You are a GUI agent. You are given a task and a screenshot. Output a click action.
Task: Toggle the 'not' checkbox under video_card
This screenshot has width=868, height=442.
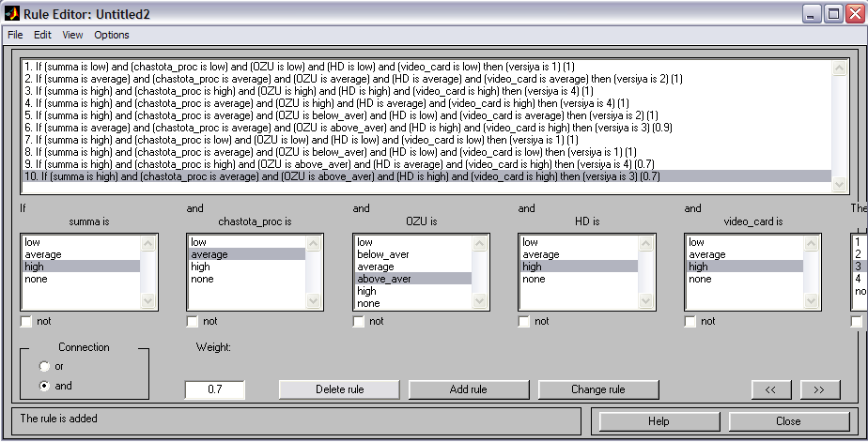(x=690, y=321)
